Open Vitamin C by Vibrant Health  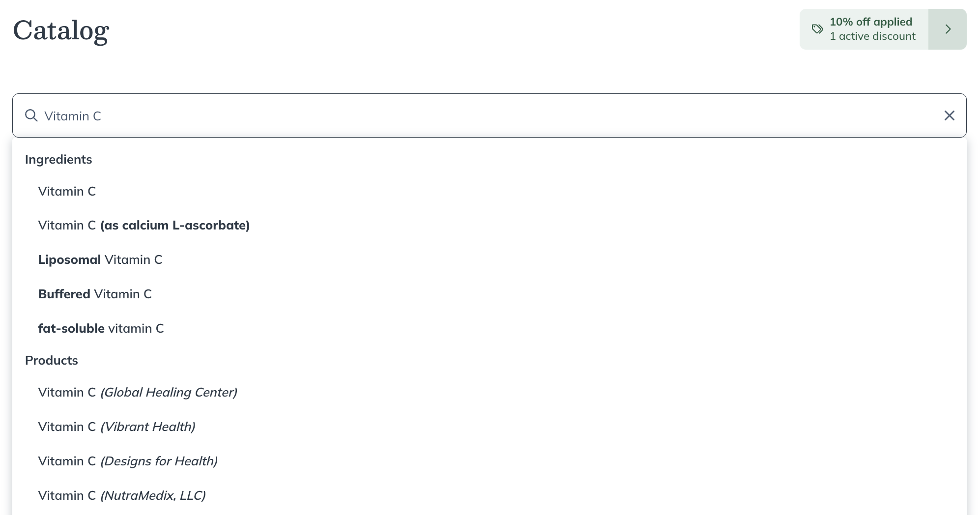(x=116, y=427)
